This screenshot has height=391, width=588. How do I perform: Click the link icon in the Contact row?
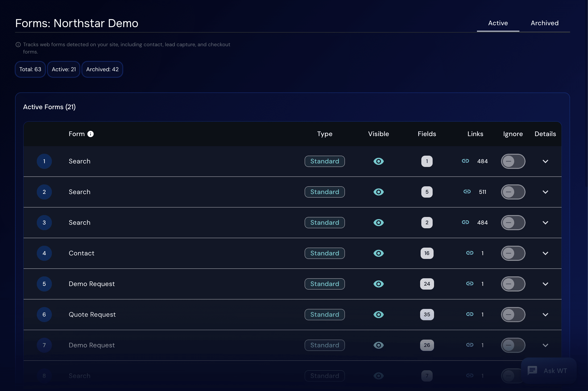(x=470, y=253)
